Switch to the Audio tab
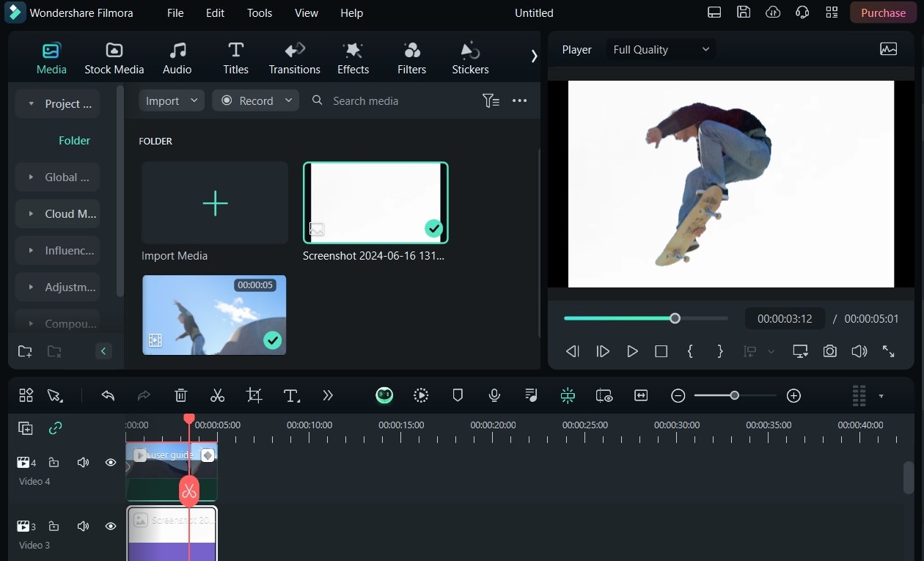This screenshot has height=561, width=924. point(177,59)
